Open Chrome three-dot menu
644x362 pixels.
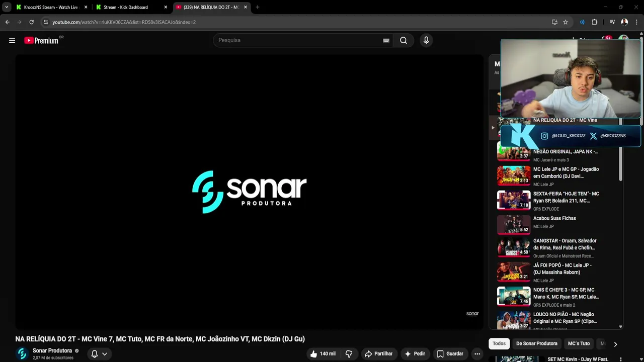coord(636,22)
